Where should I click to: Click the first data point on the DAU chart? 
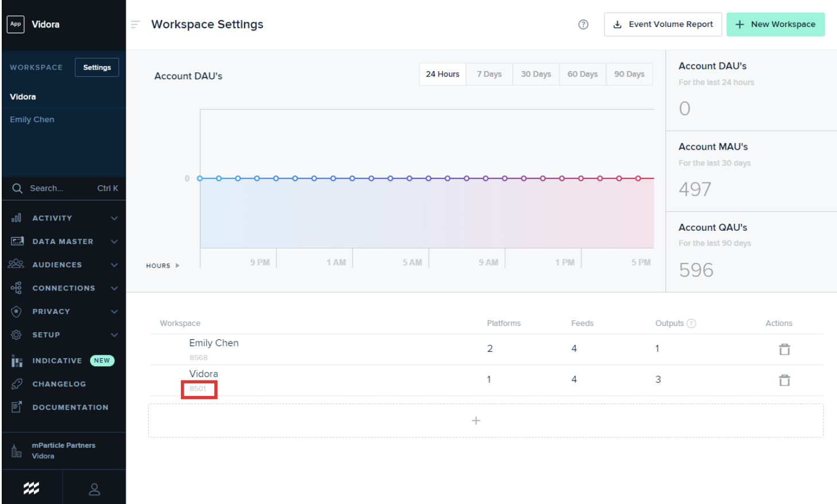[200, 179]
